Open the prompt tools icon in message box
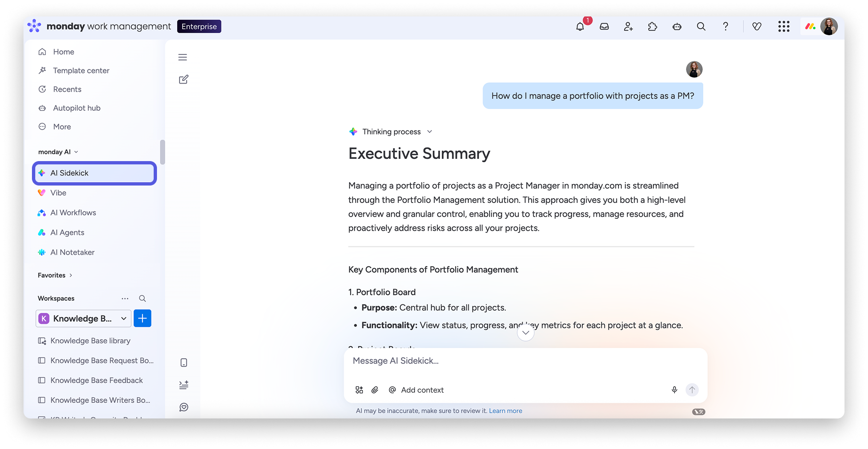The width and height of the screenshot is (868, 449). point(360,390)
